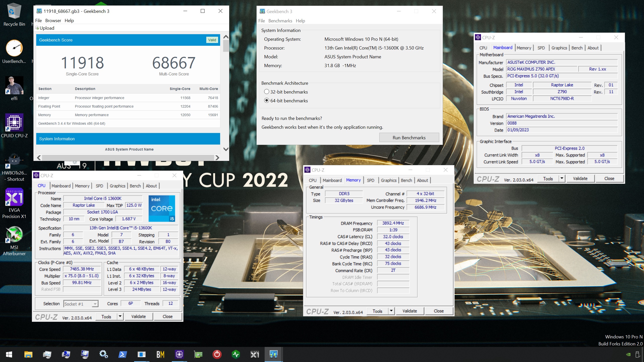
Task: Open Benchmarks menu in Geekbench 3 window
Action: pyautogui.click(x=280, y=21)
